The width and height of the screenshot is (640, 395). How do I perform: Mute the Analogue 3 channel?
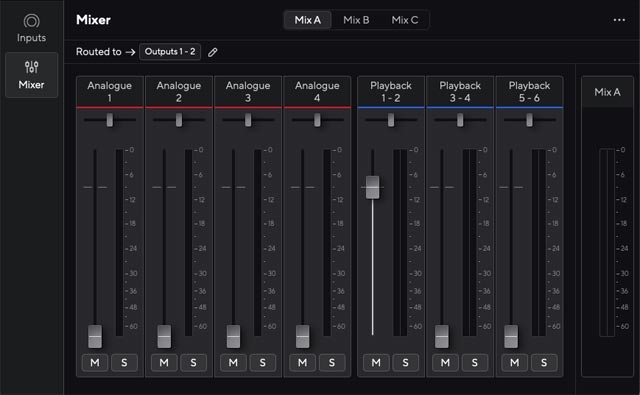pyautogui.click(x=233, y=362)
